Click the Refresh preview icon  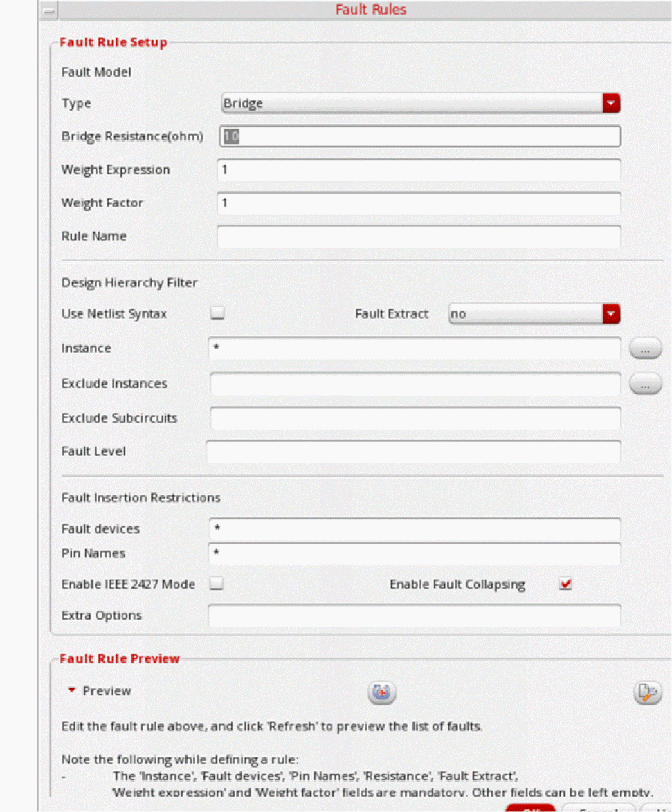coord(382,692)
